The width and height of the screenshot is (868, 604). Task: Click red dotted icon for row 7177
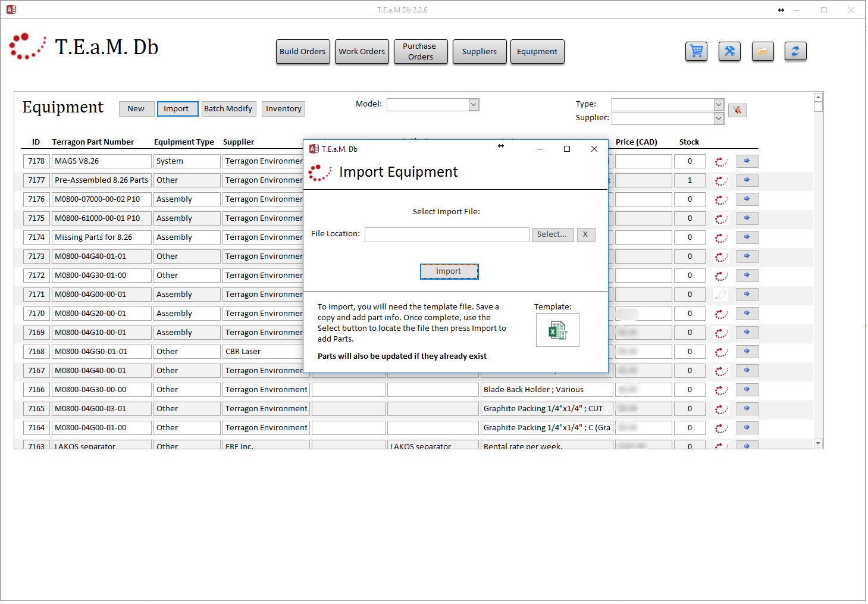(721, 180)
